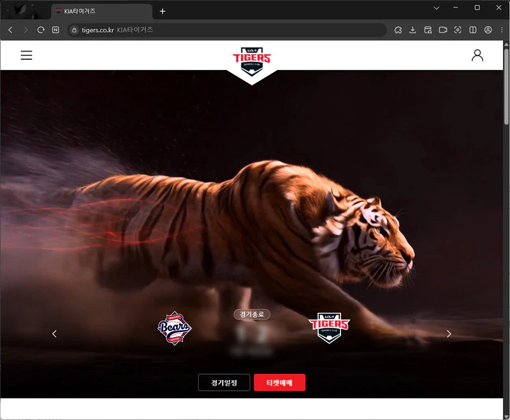This screenshot has width=510, height=420.
Task: Open the browser three-dot menu
Action: pos(502,30)
